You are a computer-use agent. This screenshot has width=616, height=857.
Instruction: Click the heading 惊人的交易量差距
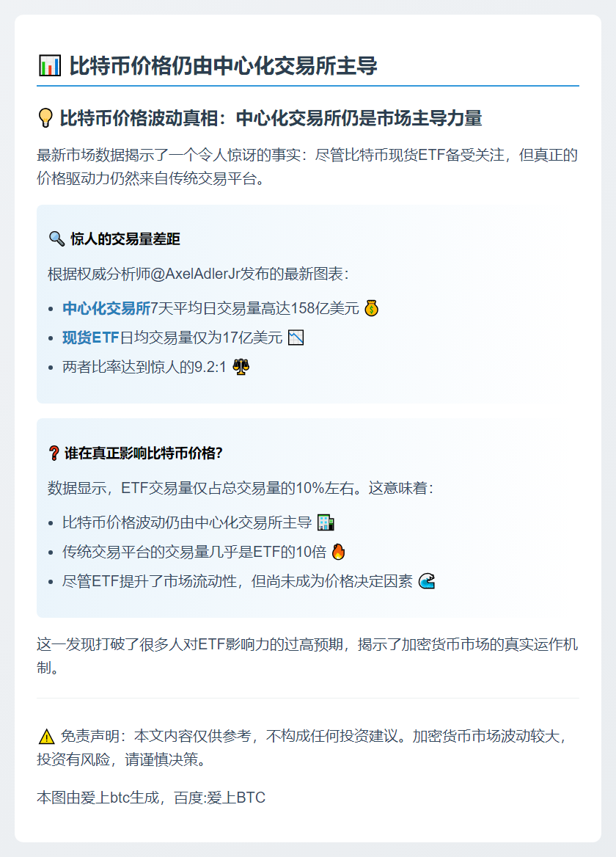(125, 239)
